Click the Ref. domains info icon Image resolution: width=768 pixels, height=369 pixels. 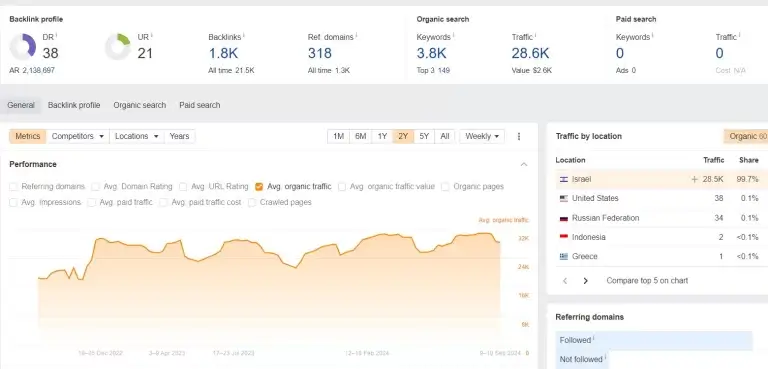click(x=356, y=35)
